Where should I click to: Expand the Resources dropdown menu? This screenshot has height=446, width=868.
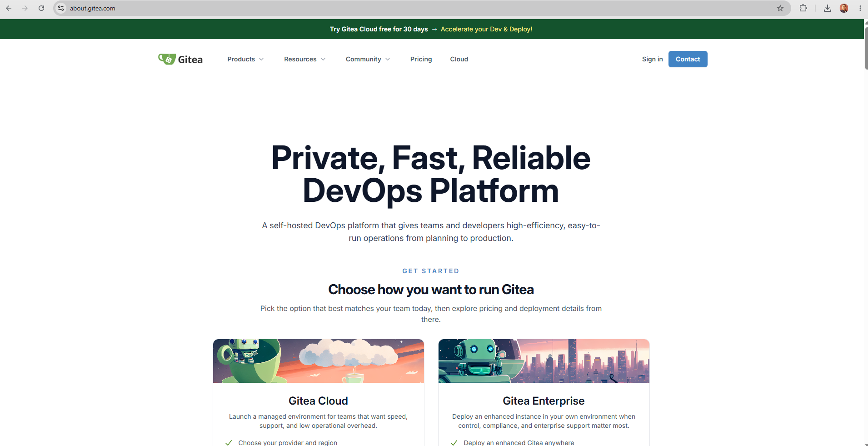(x=305, y=59)
